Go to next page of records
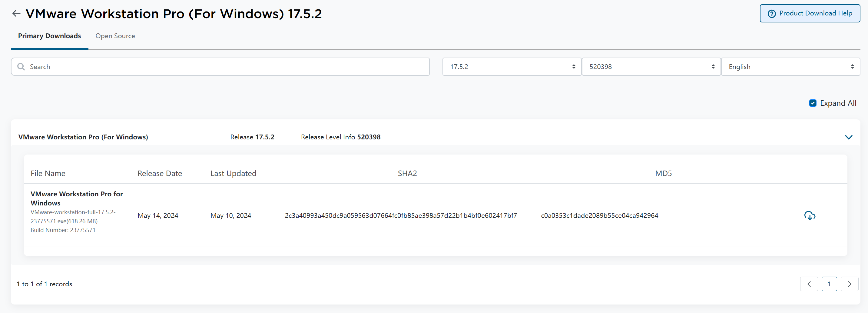 tap(849, 284)
